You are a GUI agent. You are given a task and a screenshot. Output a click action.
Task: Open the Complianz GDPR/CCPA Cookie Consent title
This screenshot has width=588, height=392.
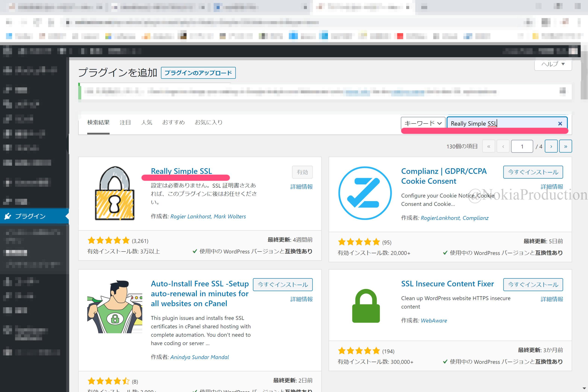444,176
